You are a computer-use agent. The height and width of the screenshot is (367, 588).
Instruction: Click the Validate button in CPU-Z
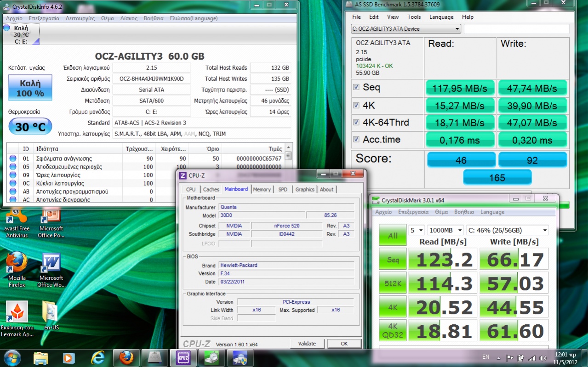[x=307, y=344]
